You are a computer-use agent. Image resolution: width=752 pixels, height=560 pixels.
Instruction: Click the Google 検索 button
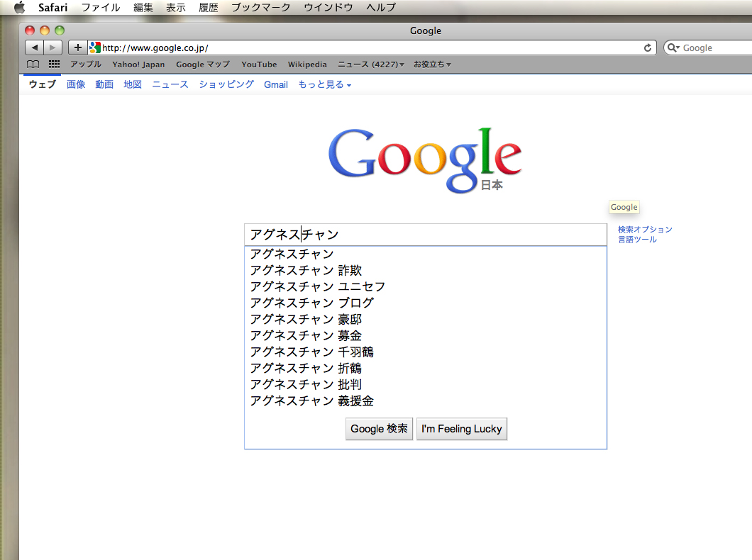[x=379, y=429]
